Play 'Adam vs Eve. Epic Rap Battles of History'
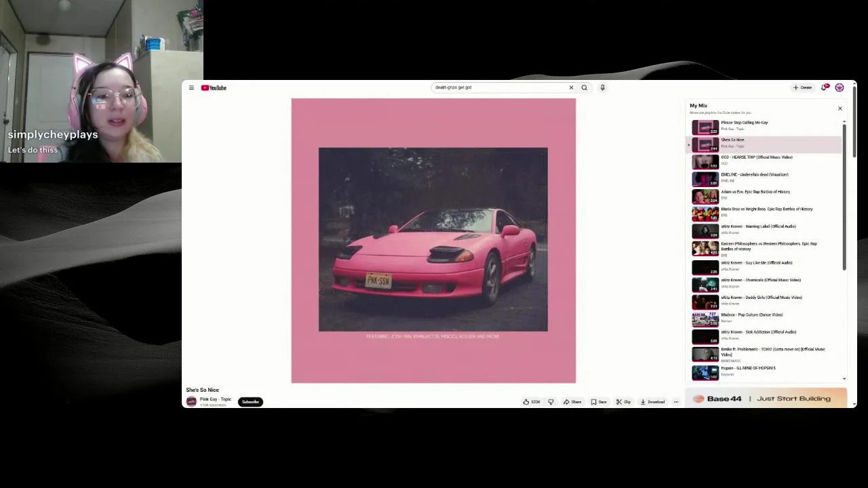This screenshot has width=868, height=488. (x=765, y=195)
